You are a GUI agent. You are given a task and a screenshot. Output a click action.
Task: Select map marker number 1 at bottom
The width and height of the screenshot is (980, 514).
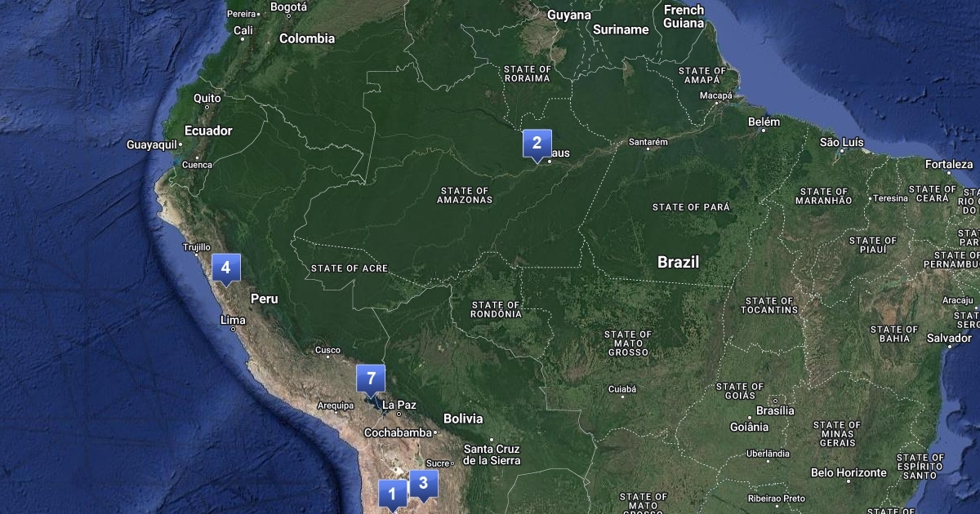[392, 494]
